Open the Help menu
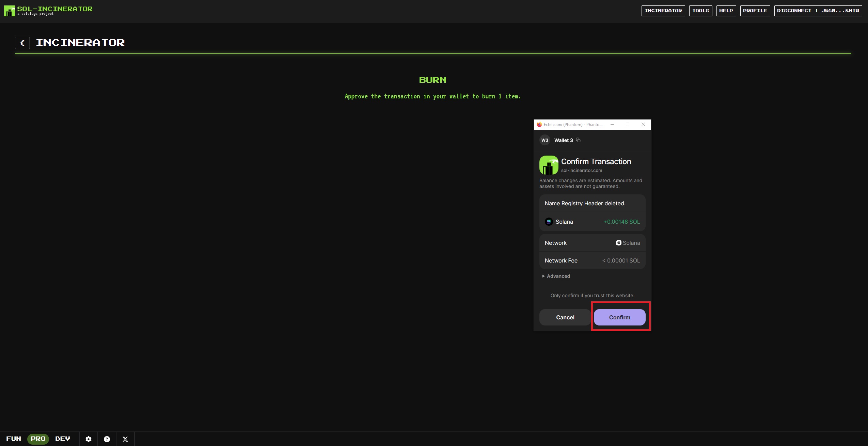The height and width of the screenshot is (446, 868). pyautogui.click(x=726, y=11)
